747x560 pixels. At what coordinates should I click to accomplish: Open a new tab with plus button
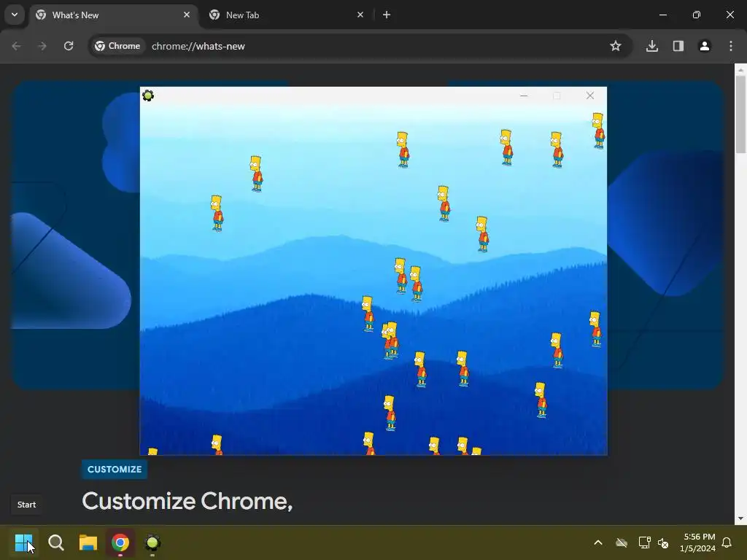tap(387, 15)
